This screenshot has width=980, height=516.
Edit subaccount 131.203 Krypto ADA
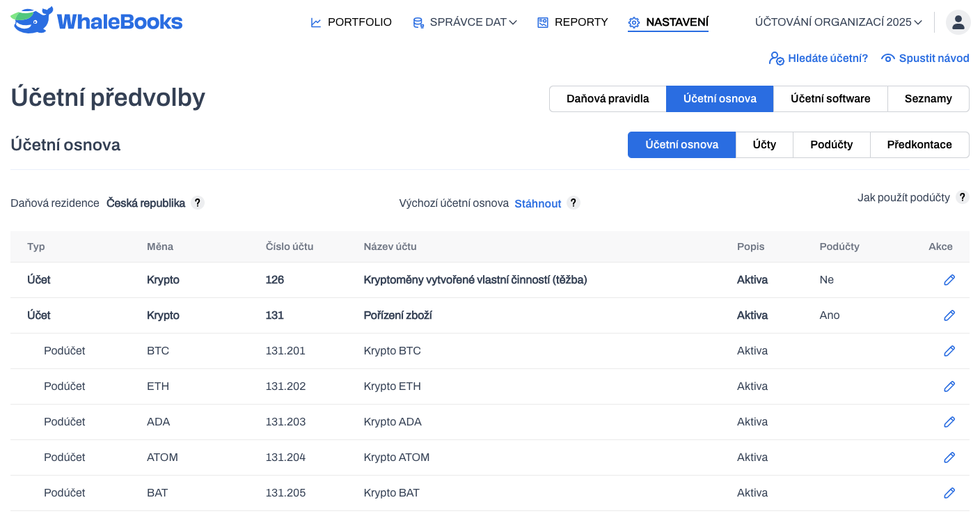tap(949, 422)
